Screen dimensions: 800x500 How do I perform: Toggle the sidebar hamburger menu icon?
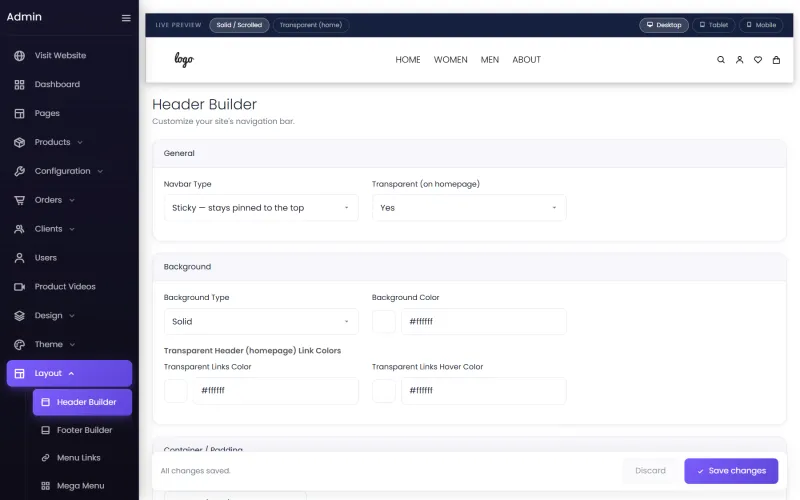coord(126,18)
